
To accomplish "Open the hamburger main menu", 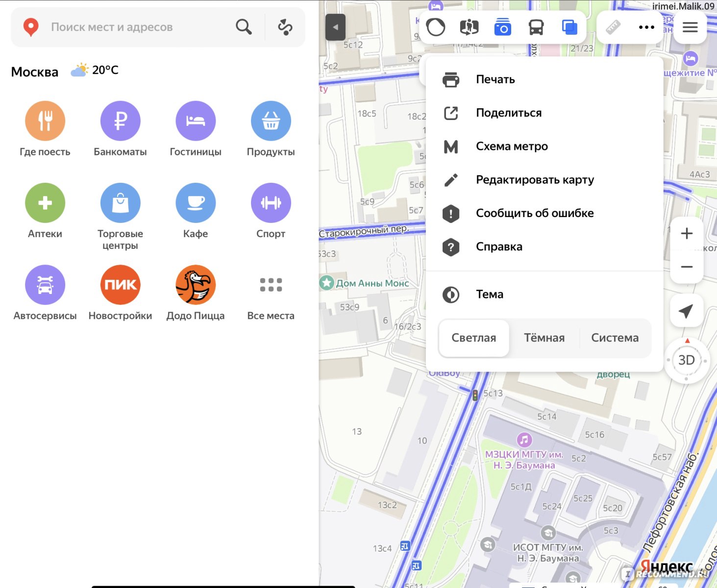I will point(690,27).
